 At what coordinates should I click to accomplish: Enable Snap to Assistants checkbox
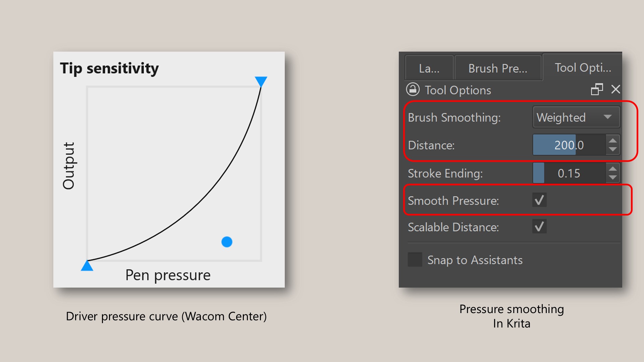point(415,260)
